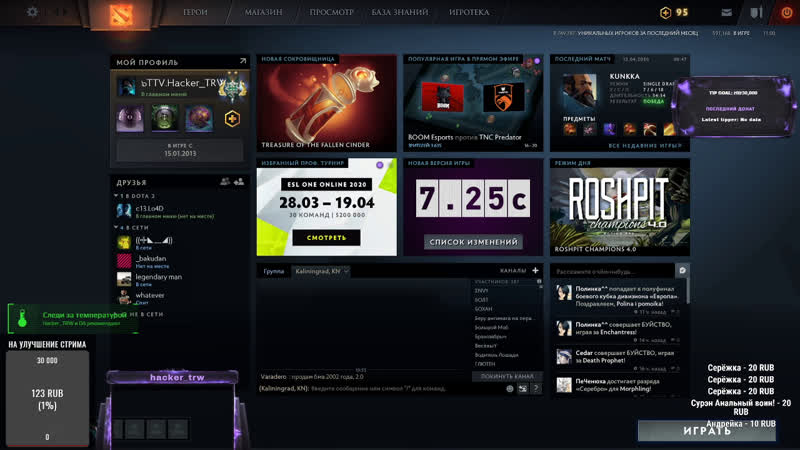Click the ИГРАТЬ play button
This screenshot has height=450, width=800.
(707, 431)
